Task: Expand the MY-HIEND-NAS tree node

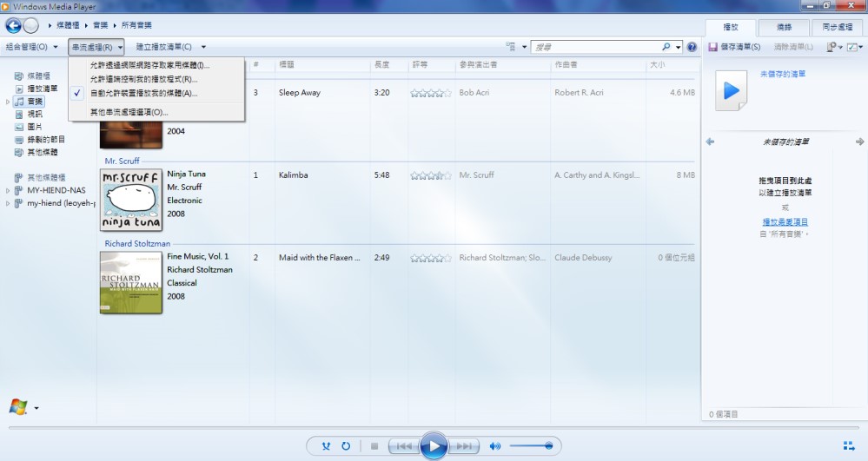Action: tap(8, 190)
